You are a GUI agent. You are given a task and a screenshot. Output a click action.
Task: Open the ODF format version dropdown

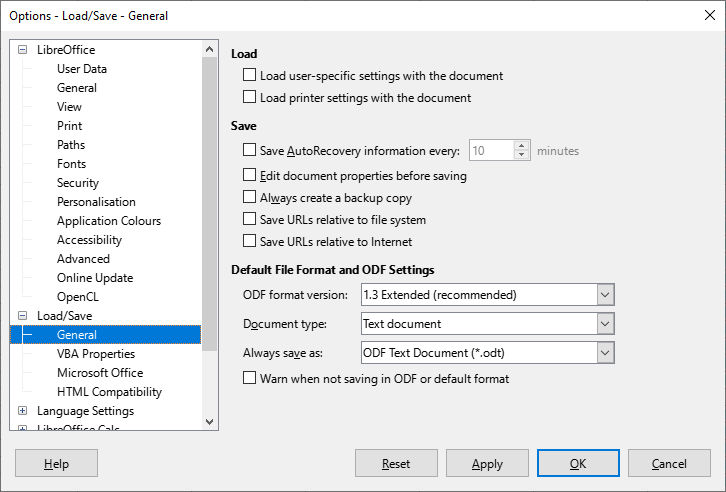coord(604,295)
